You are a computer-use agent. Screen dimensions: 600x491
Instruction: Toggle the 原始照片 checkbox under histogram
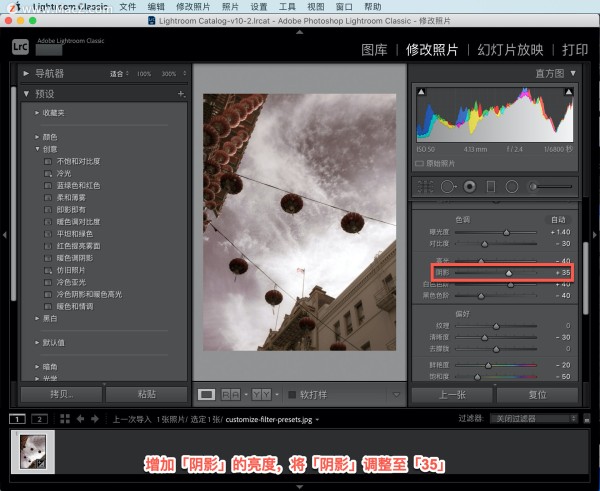pos(421,163)
